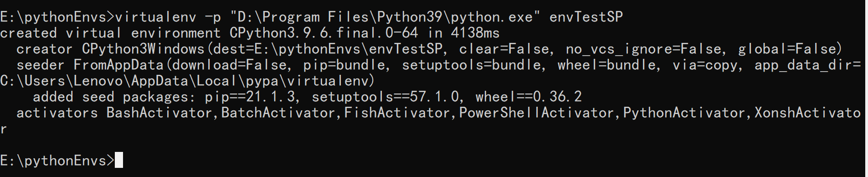Viewport: 868px width, 177px height.
Task: Click the wheel==0.36.2 package text
Action: (x=529, y=97)
